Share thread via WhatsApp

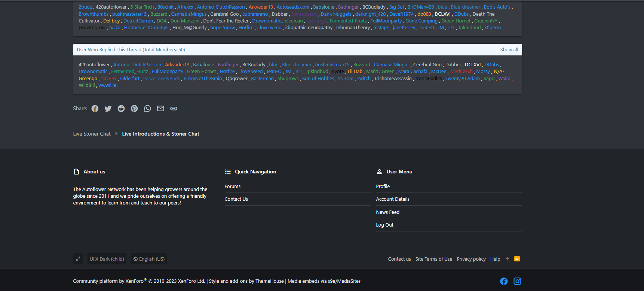(x=147, y=109)
